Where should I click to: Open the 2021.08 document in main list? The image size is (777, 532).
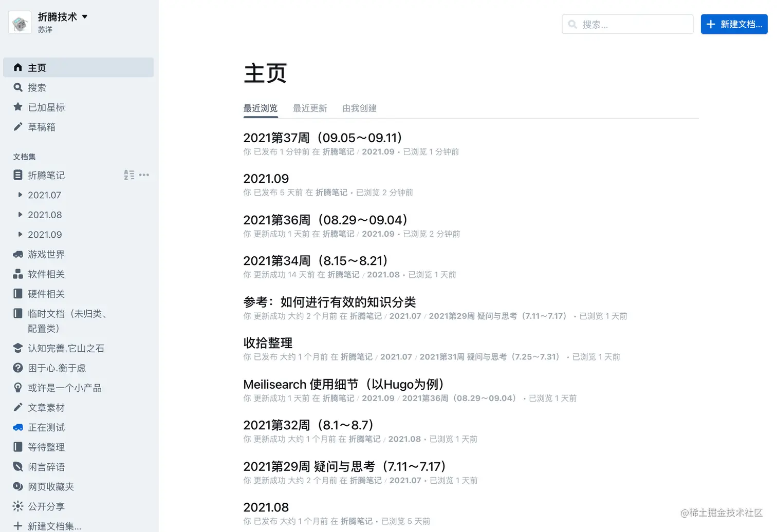[266, 507]
